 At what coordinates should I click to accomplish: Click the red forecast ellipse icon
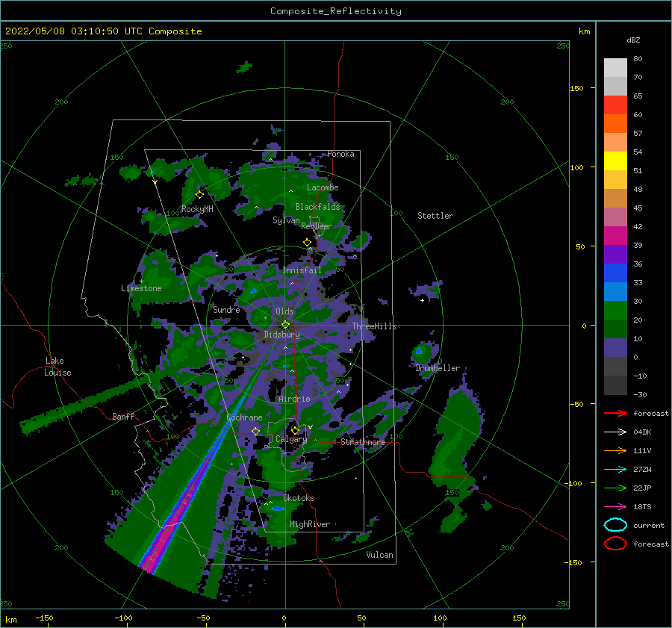coord(615,544)
